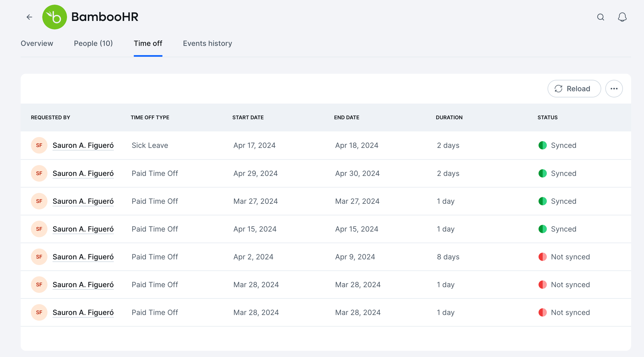644x357 pixels.
Task: Click green status dot in Sick Leave row
Action: 543,145
